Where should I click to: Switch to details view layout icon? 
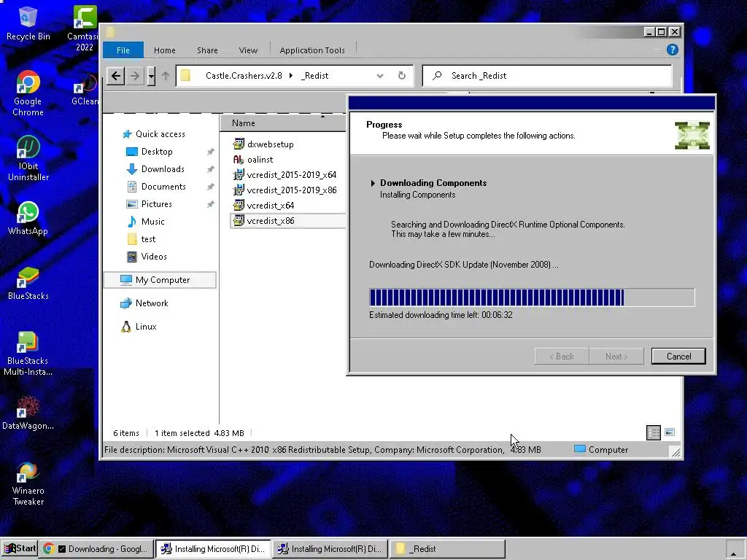click(x=653, y=432)
